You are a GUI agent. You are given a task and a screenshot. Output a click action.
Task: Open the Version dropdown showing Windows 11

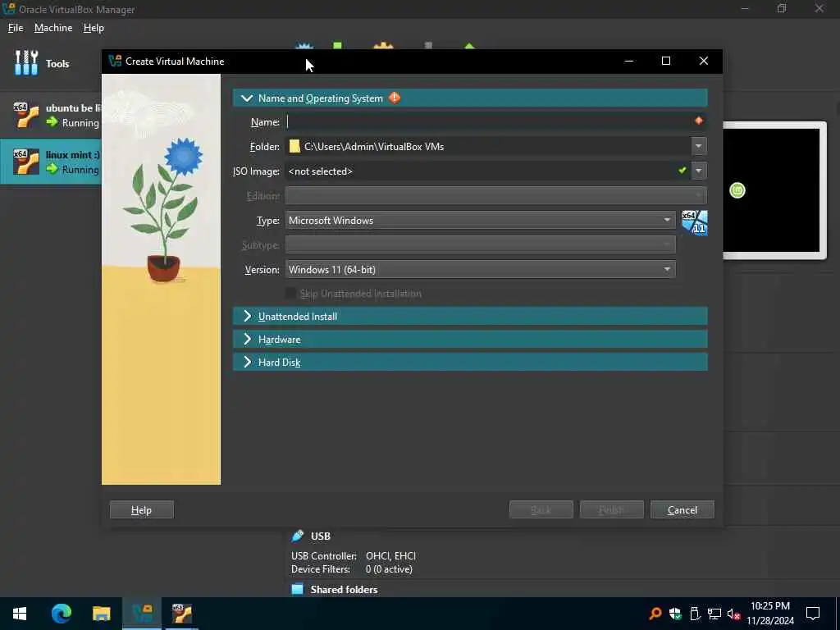click(480, 269)
